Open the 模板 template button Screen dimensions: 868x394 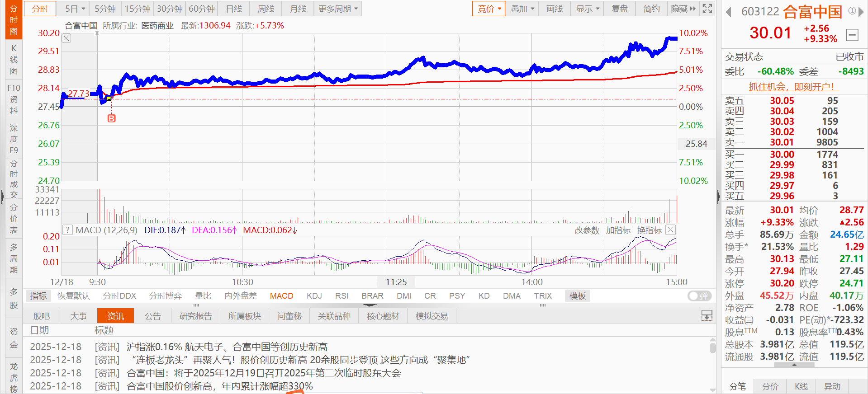[x=578, y=296]
